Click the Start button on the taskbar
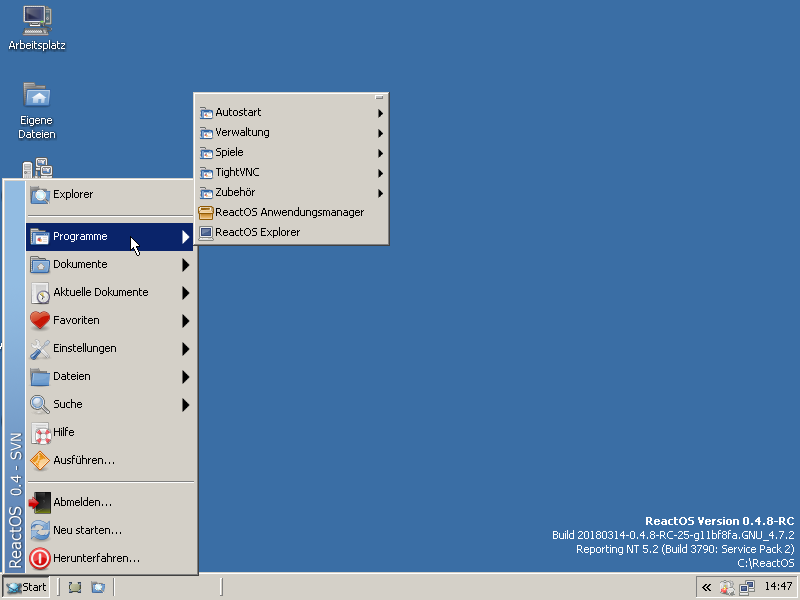 (27, 587)
